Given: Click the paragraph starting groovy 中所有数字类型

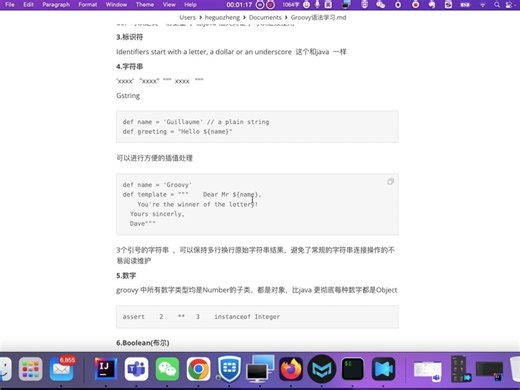Looking at the screenshot, I should 257,290.
